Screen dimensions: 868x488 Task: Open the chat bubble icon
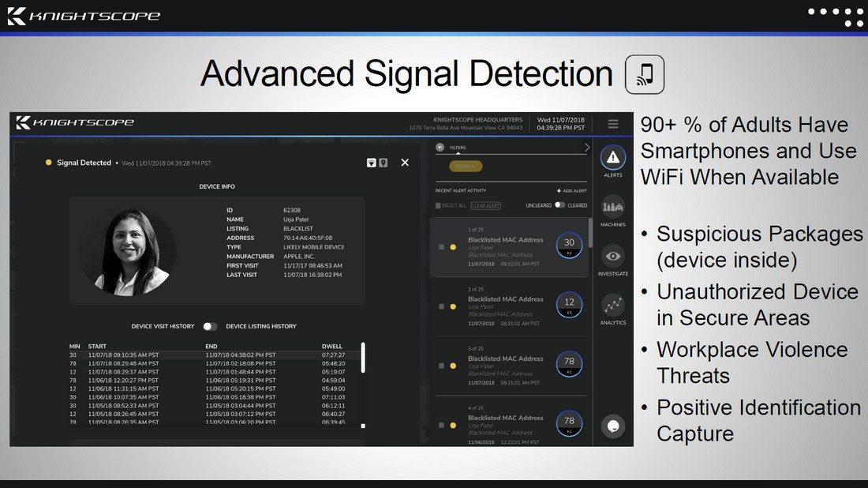(613, 426)
